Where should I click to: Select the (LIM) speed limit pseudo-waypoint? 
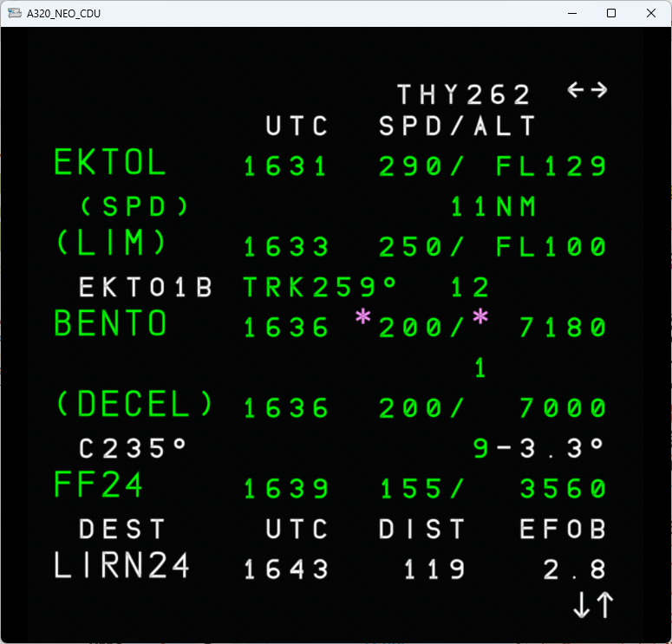tap(111, 242)
